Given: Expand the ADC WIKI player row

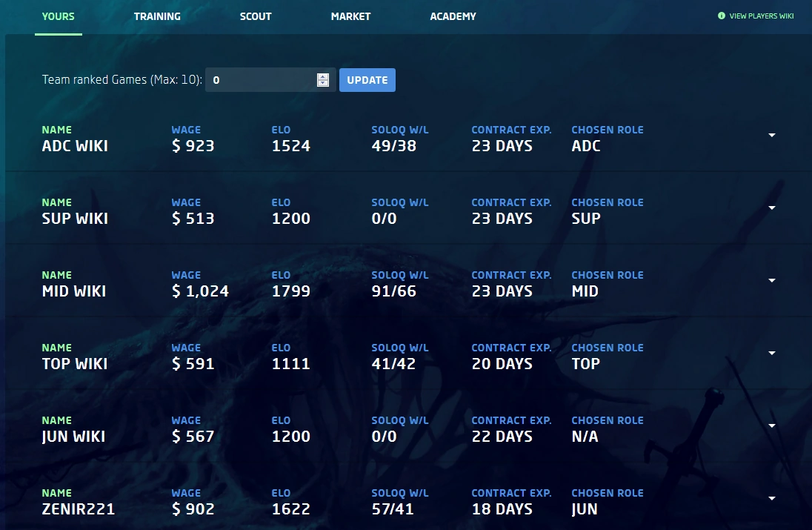Looking at the screenshot, I should point(771,136).
